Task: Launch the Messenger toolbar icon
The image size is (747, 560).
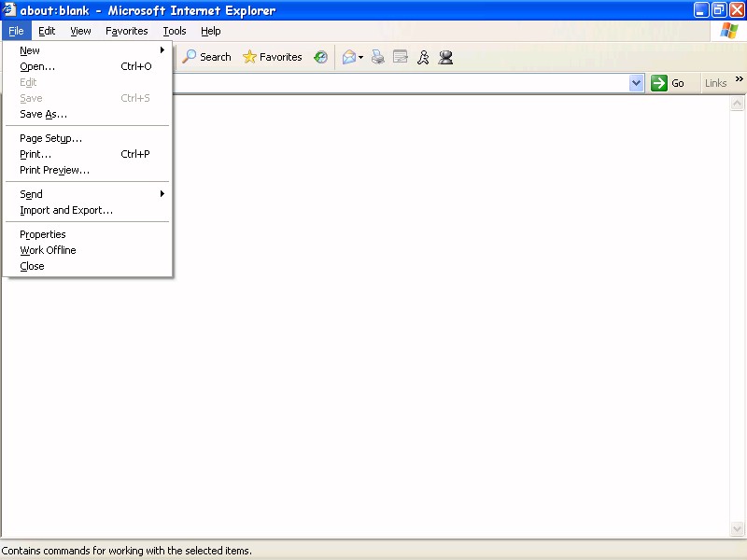Action: pos(445,57)
